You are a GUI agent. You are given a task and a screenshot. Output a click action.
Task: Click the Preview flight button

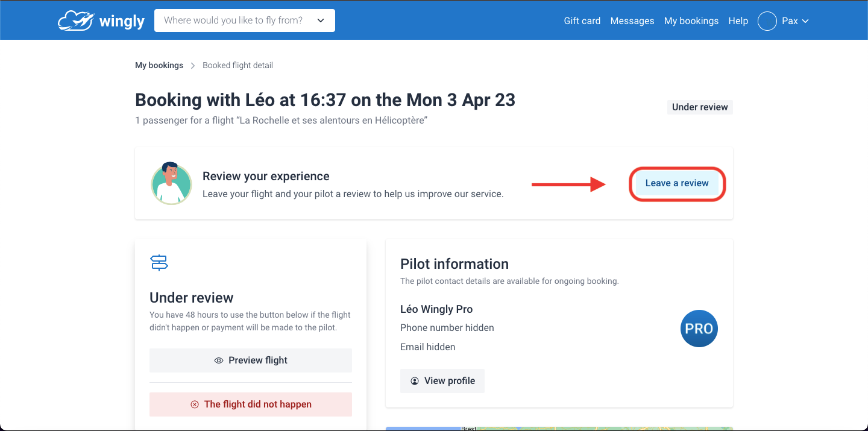251,360
